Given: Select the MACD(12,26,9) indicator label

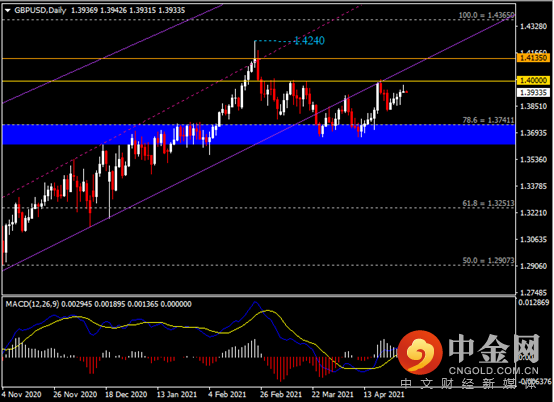Looking at the screenshot, I should pyautogui.click(x=32, y=304).
